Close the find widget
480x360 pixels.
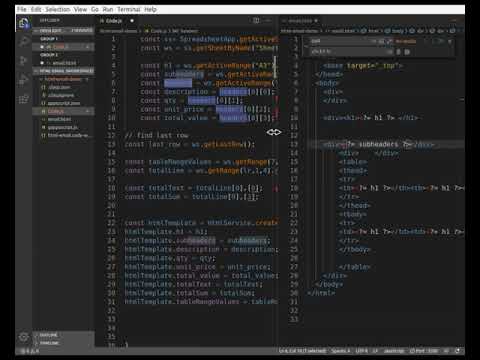pyautogui.click(x=450, y=41)
